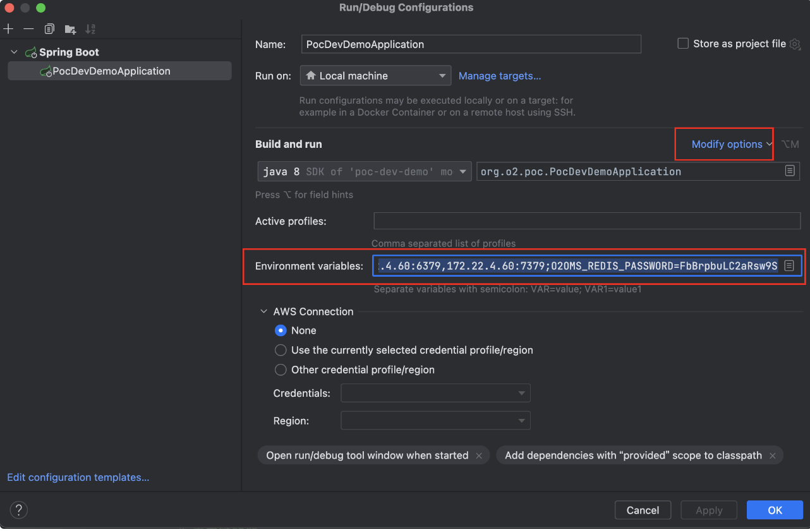Screen dimensions: 810x532
Task: Click the Add New Configuration plus icon
Action: tap(8, 29)
